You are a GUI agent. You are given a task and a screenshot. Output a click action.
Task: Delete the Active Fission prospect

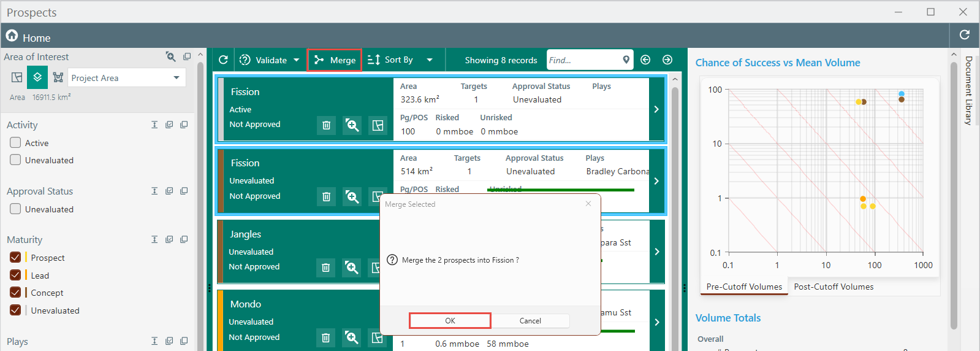326,125
